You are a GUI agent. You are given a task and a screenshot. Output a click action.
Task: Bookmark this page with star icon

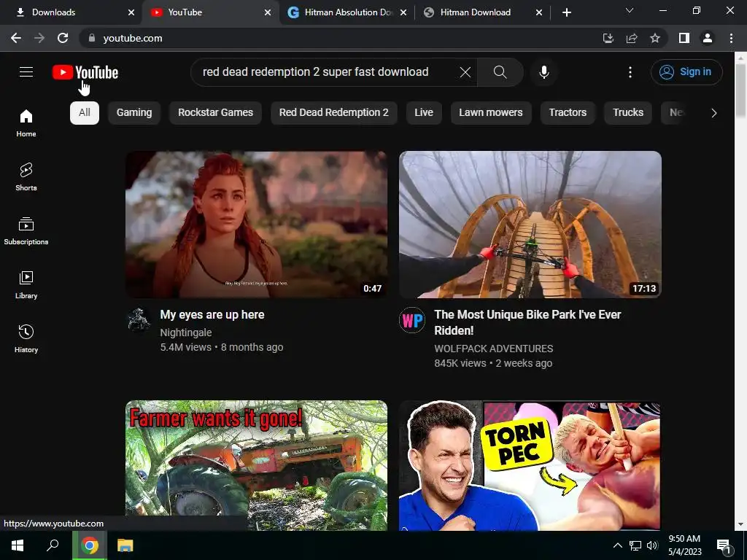[655, 38]
